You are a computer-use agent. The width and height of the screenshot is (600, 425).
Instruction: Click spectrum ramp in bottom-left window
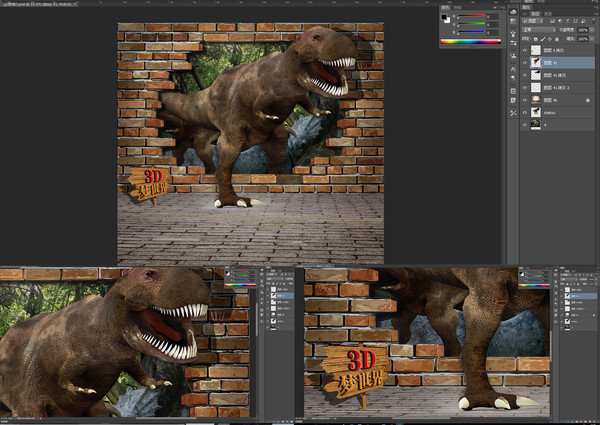[x=240, y=285]
